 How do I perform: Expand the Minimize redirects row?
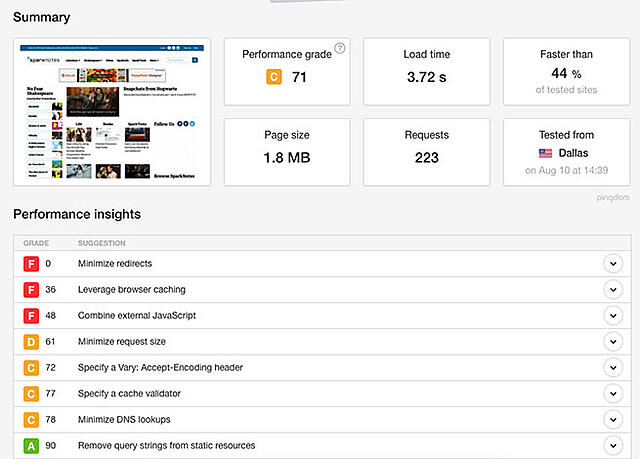[613, 264]
